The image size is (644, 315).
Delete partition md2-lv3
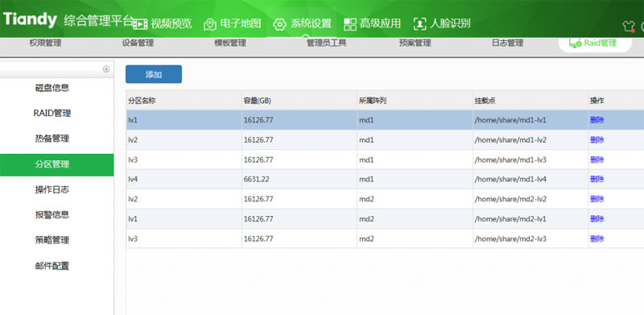click(x=597, y=238)
